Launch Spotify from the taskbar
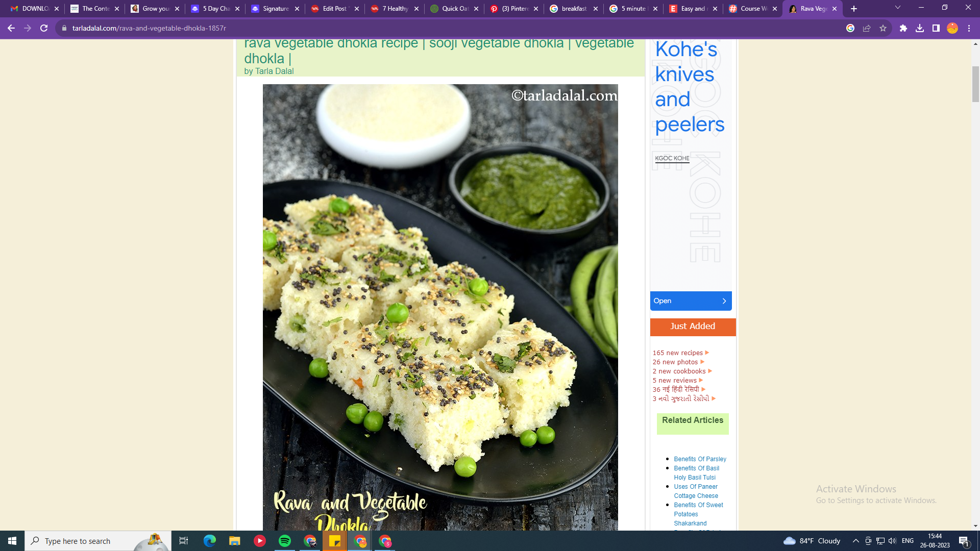The width and height of the screenshot is (980, 551). point(285,541)
